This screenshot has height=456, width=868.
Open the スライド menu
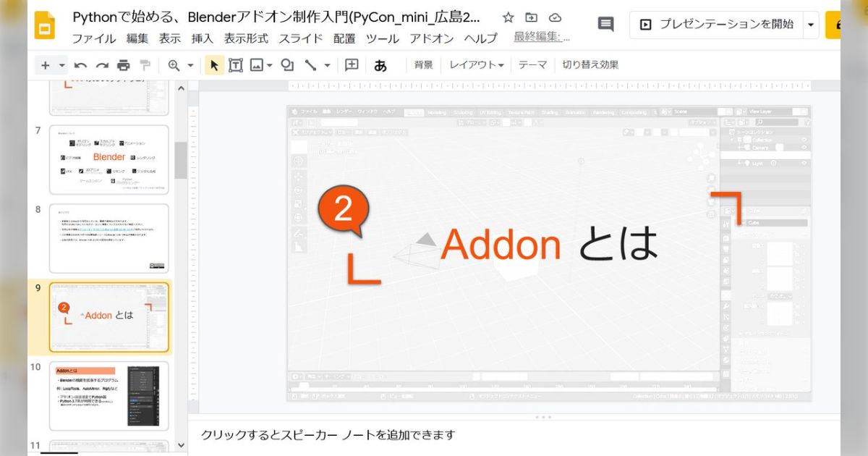300,39
